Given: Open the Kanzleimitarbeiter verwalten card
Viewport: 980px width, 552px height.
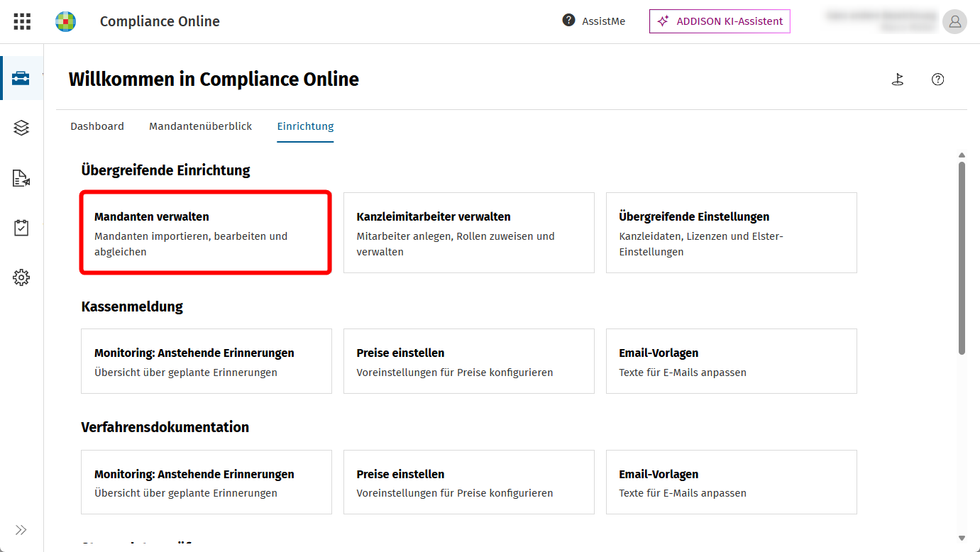Looking at the screenshot, I should click(469, 233).
